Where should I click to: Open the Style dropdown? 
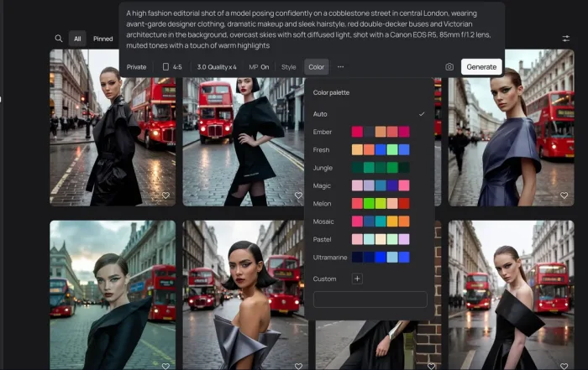tap(289, 67)
